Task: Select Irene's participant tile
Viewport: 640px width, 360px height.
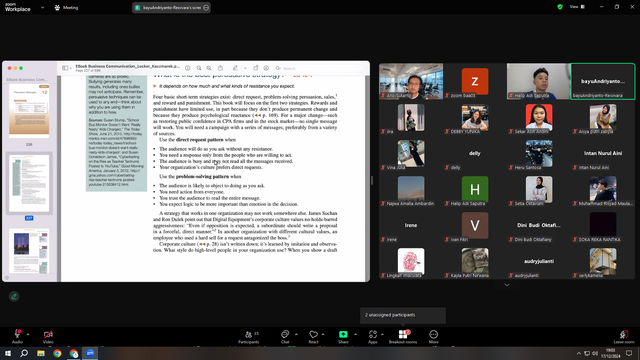Action: tap(411, 225)
